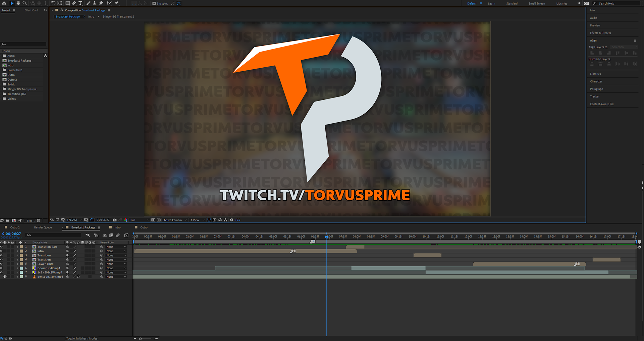Select the Eraser tool
644x341 pixels.
[x=101, y=3]
